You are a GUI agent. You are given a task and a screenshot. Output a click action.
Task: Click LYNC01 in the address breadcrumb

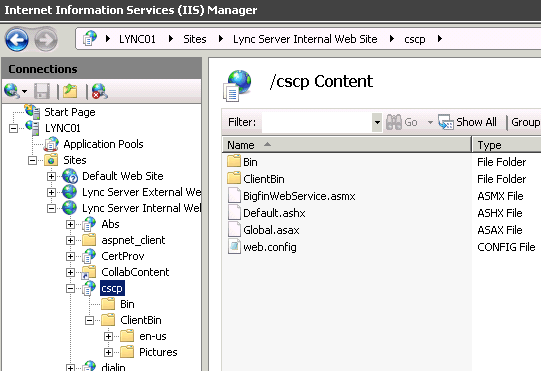pyautogui.click(x=137, y=39)
